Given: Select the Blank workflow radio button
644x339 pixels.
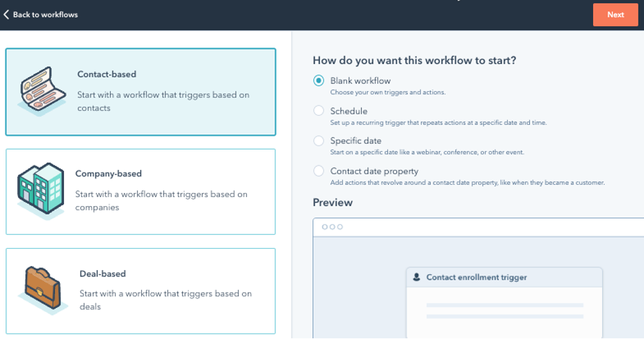Looking at the screenshot, I should tap(319, 81).
